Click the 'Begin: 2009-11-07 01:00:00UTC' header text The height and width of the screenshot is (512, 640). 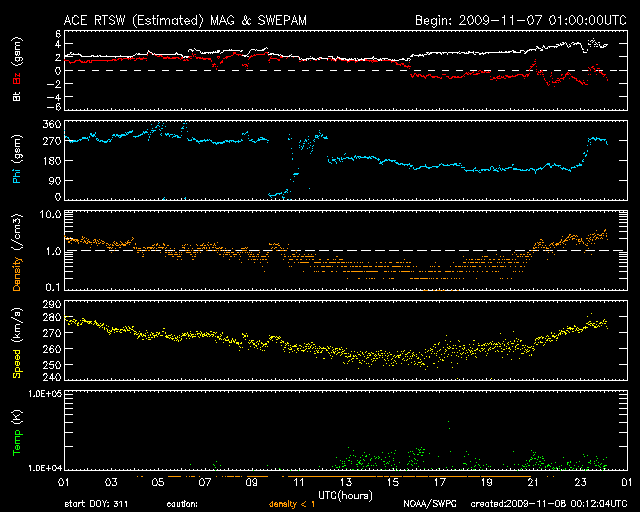tap(521, 20)
